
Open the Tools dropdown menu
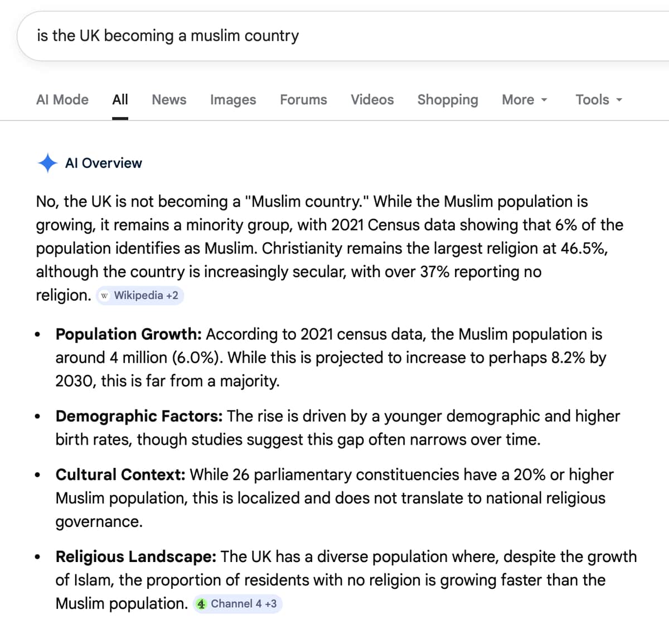(599, 100)
